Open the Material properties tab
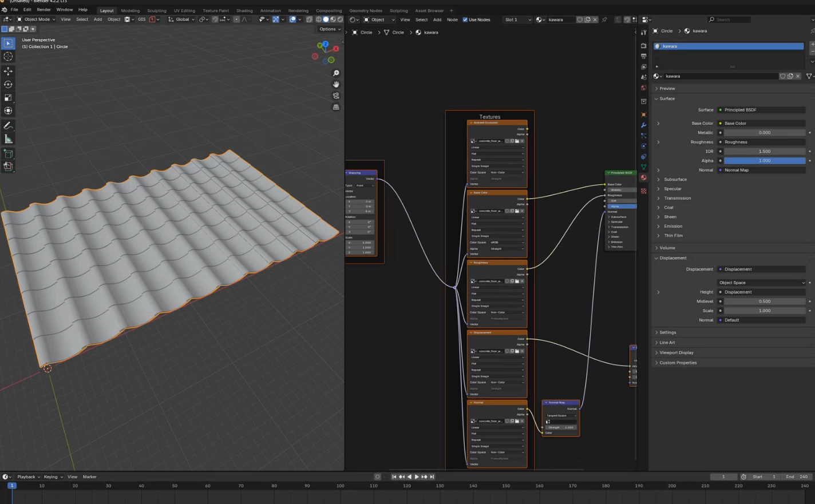This screenshot has height=504, width=815. coord(643,178)
